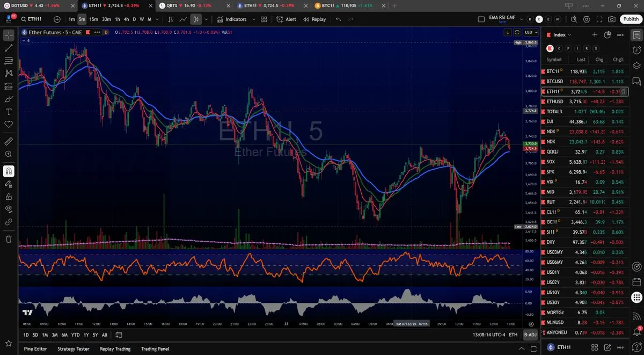Screen dimensions: 644x355
Task: Open the heart icons tool
Action: click(9, 124)
